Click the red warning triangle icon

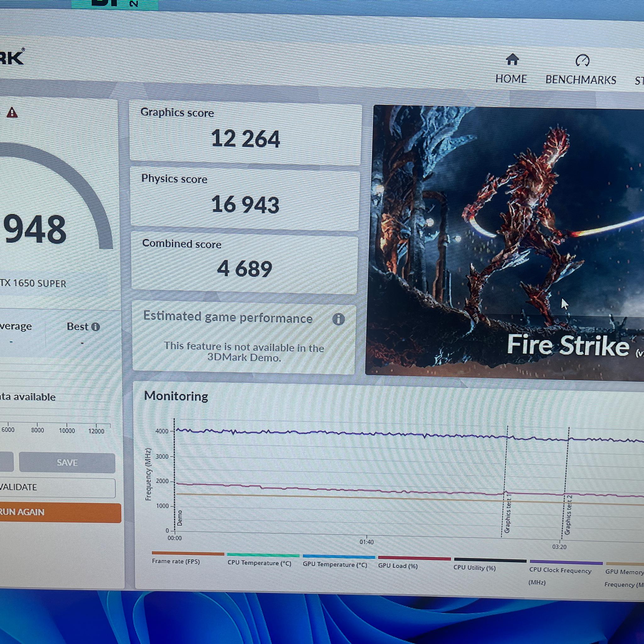point(12,113)
